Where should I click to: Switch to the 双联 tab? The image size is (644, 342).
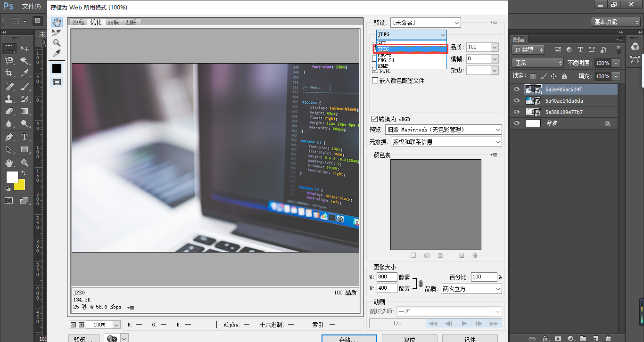pyautogui.click(x=113, y=22)
